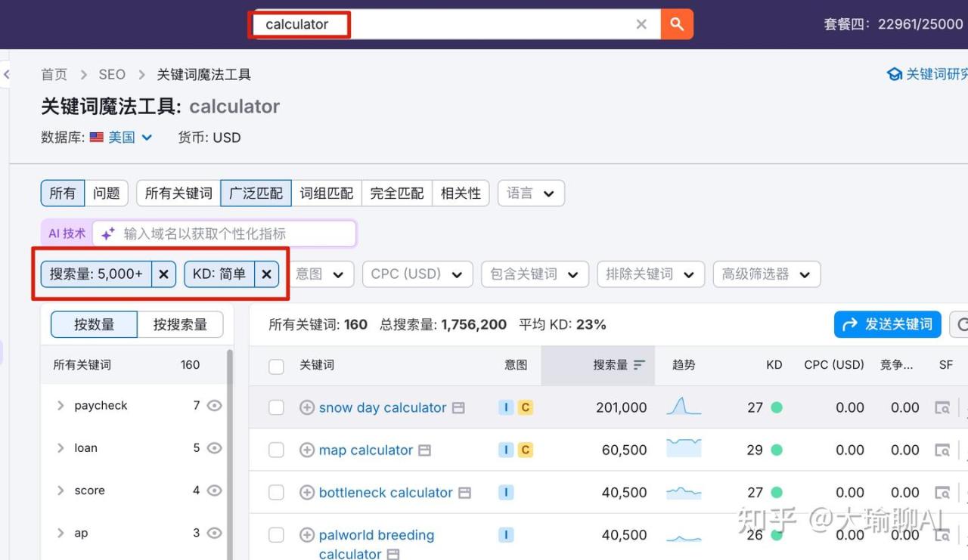968x560 pixels.
Task: Check the snow day calculator row checkbox
Action: (x=277, y=408)
